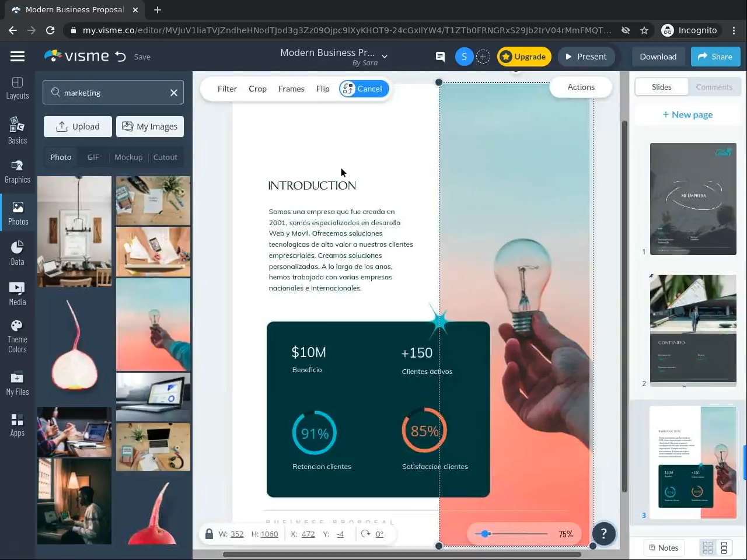The image size is (747, 560).
Task: Open the Actions menu
Action: [581, 87]
